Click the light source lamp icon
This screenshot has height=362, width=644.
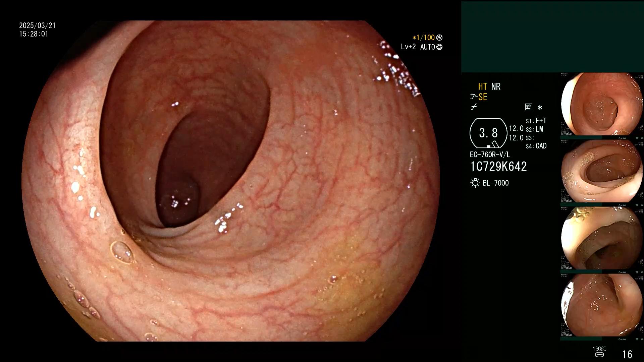point(475,183)
